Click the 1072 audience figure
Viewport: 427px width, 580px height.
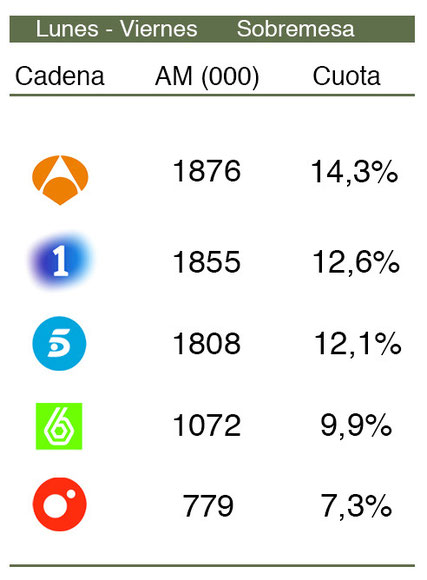click(x=207, y=425)
